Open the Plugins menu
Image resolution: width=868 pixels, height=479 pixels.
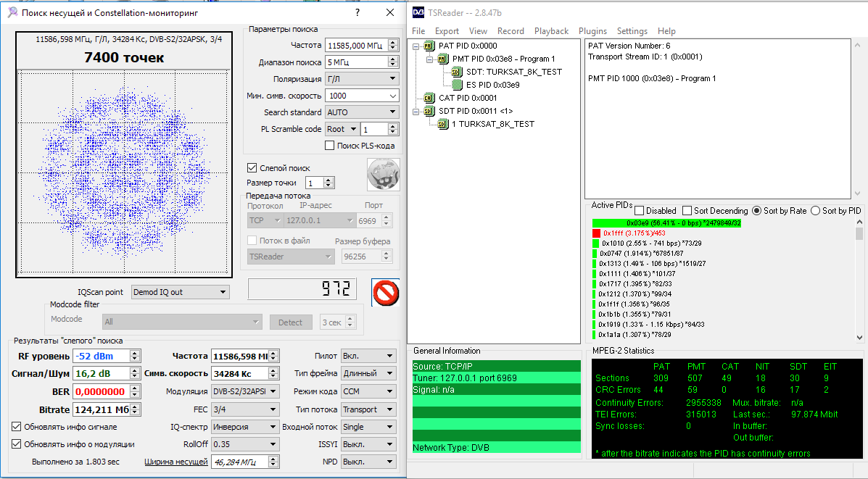pyautogui.click(x=592, y=31)
